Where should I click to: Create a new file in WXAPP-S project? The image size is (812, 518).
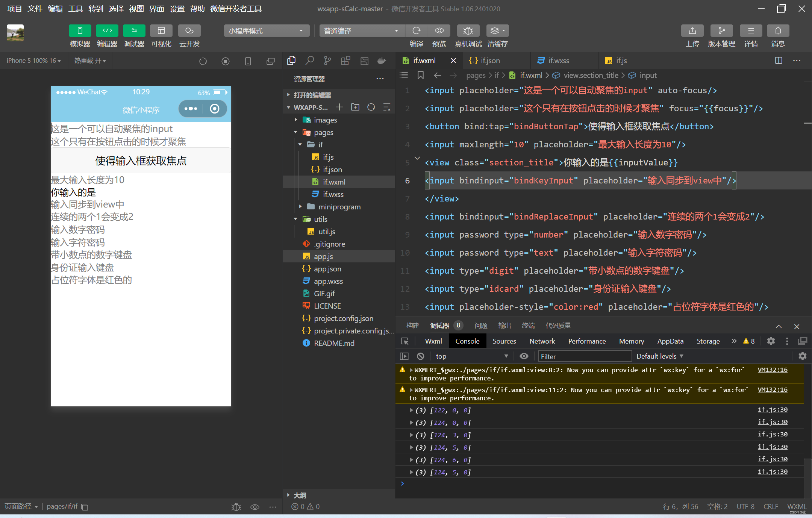339,107
